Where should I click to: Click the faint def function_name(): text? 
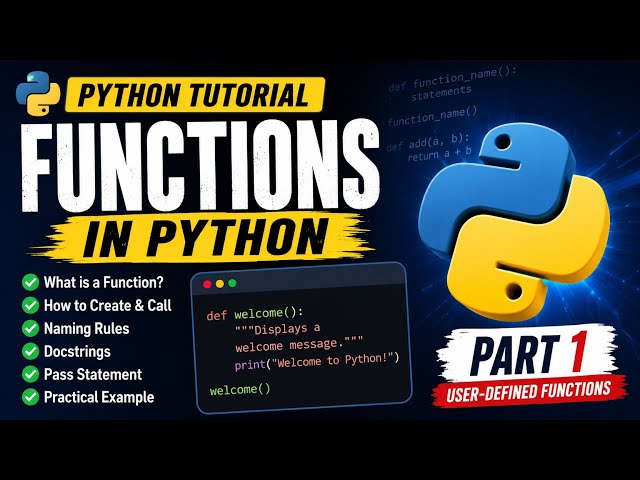(x=453, y=80)
